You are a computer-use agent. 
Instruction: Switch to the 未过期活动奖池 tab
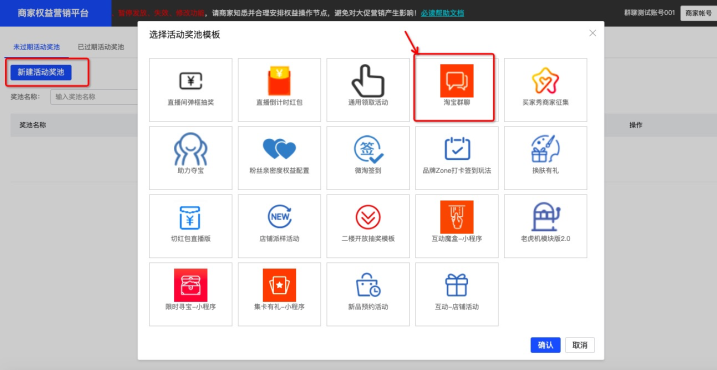pos(36,47)
